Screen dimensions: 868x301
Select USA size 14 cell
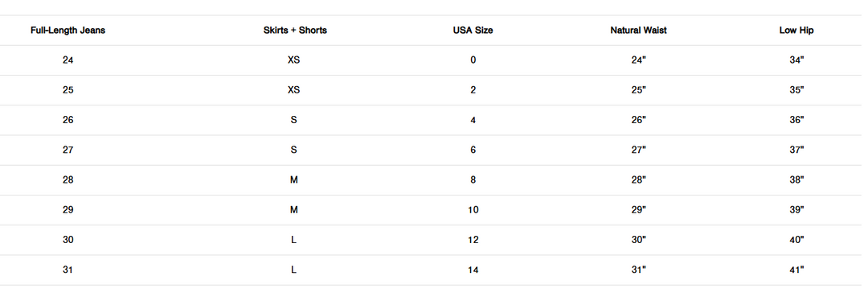click(473, 270)
